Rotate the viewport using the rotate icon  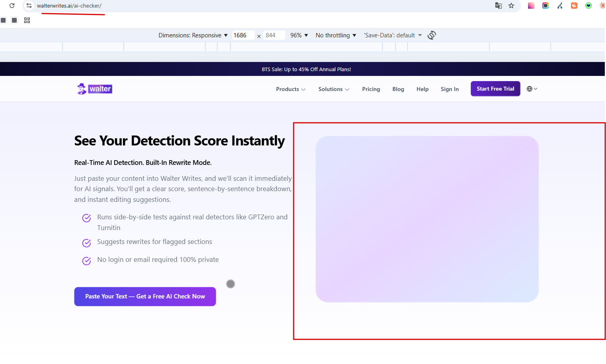pyautogui.click(x=432, y=35)
